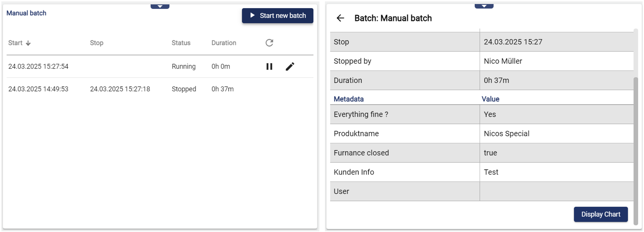Click the Manual batch panel title
Screen dimensions: 644x232
click(26, 13)
